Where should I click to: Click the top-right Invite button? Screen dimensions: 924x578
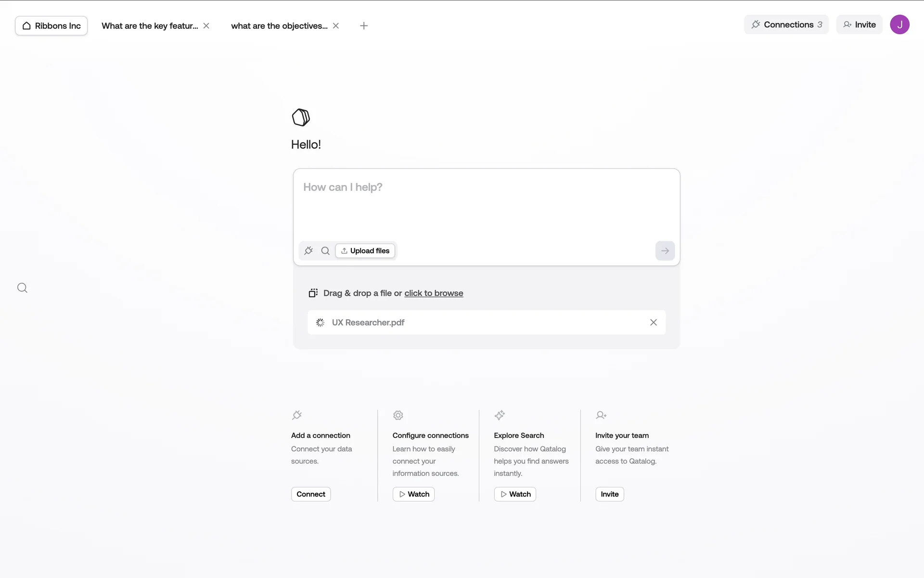pos(859,25)
